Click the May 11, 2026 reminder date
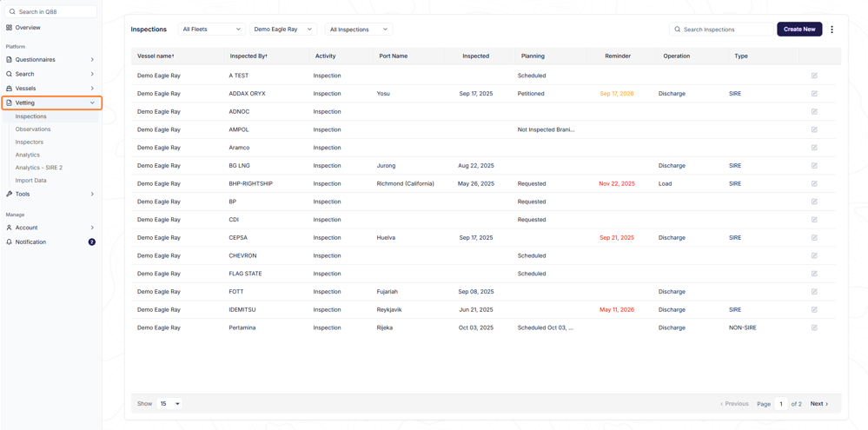 tap(617, 309)
